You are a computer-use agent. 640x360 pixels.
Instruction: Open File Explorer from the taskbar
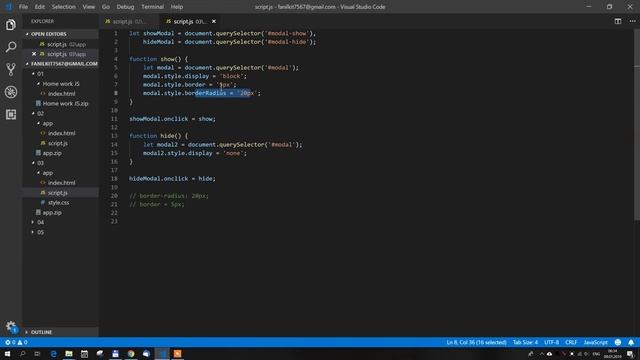coord(69,353)
